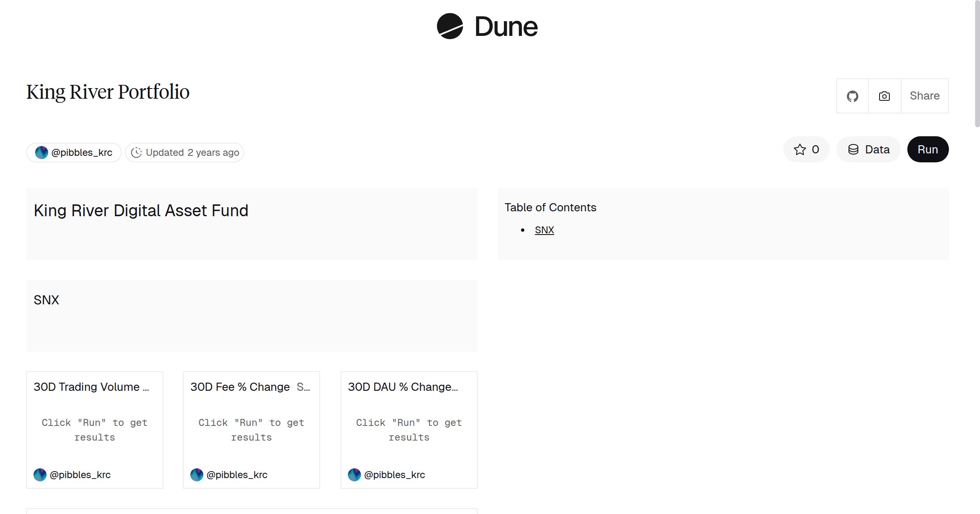Viewport: 980px width, 514px height.
Task: Open the 30D DAU % Change title
Action: pyautogui.click(x=403, y=387)
